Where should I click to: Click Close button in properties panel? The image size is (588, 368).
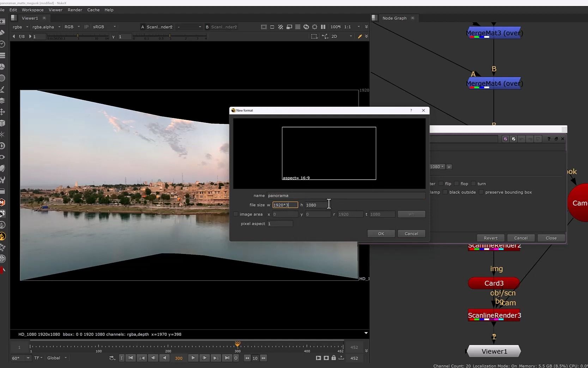click(x=551, y=238)
